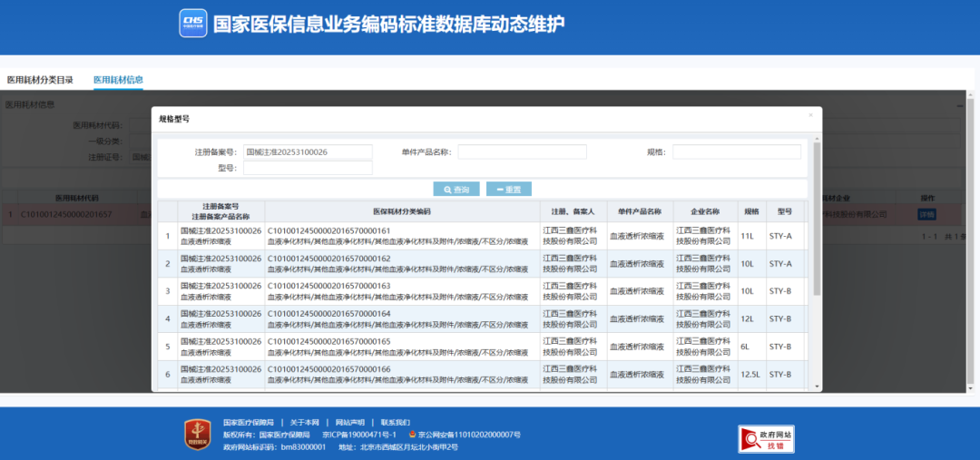Select the 医用耗材信息 tab
This screenshot has width=980, height=460.
coord(118,79)
